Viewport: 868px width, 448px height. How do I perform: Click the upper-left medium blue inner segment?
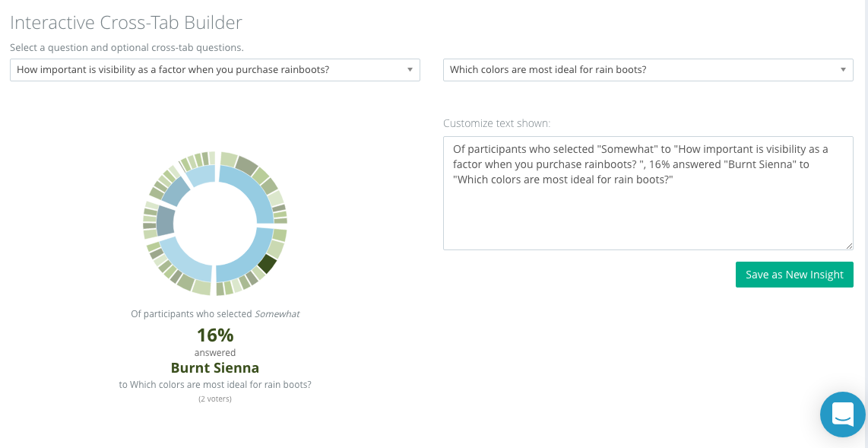click(175, 191)
